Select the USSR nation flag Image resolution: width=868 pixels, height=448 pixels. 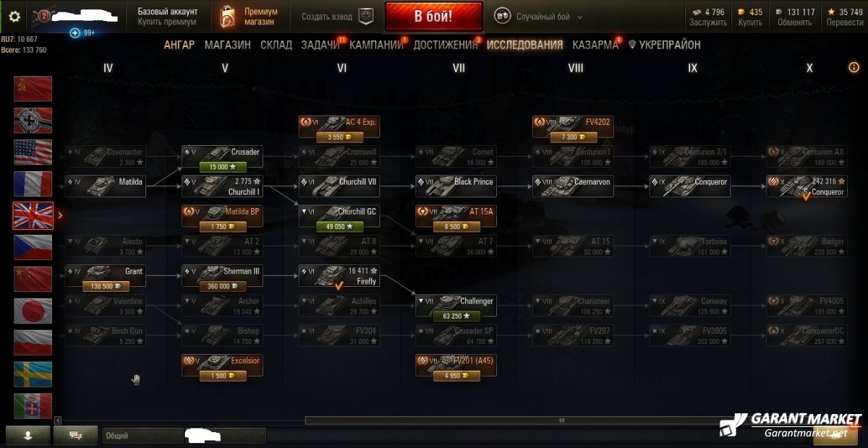(x=33, y=88)
